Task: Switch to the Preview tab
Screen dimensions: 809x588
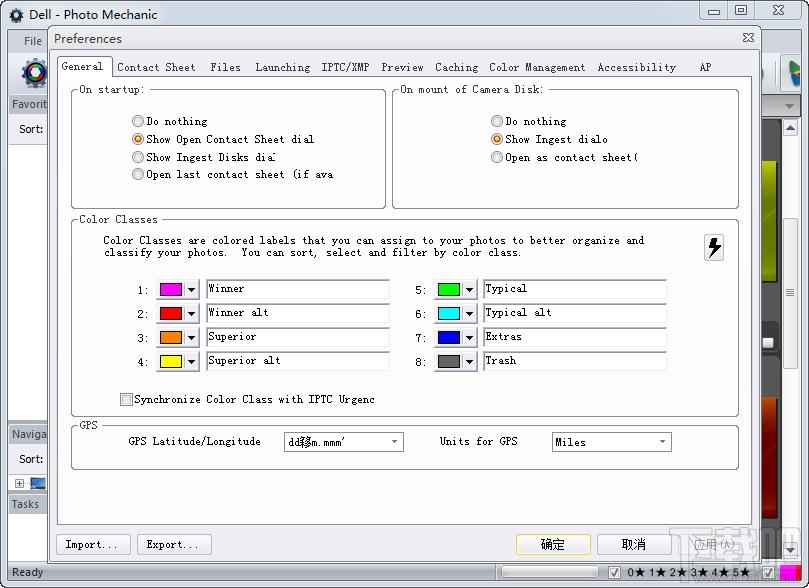Action: 402,67
